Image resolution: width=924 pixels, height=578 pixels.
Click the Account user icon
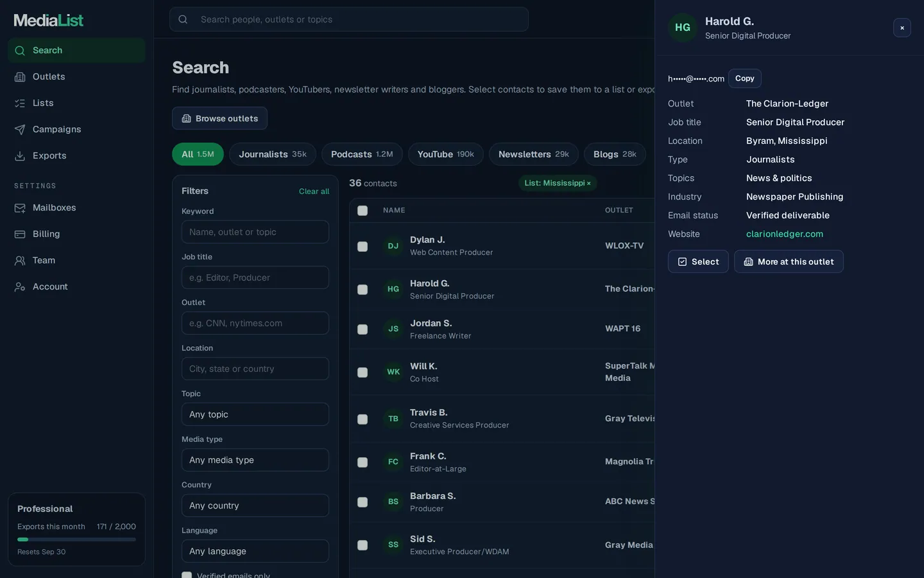[x=20, y=287]
